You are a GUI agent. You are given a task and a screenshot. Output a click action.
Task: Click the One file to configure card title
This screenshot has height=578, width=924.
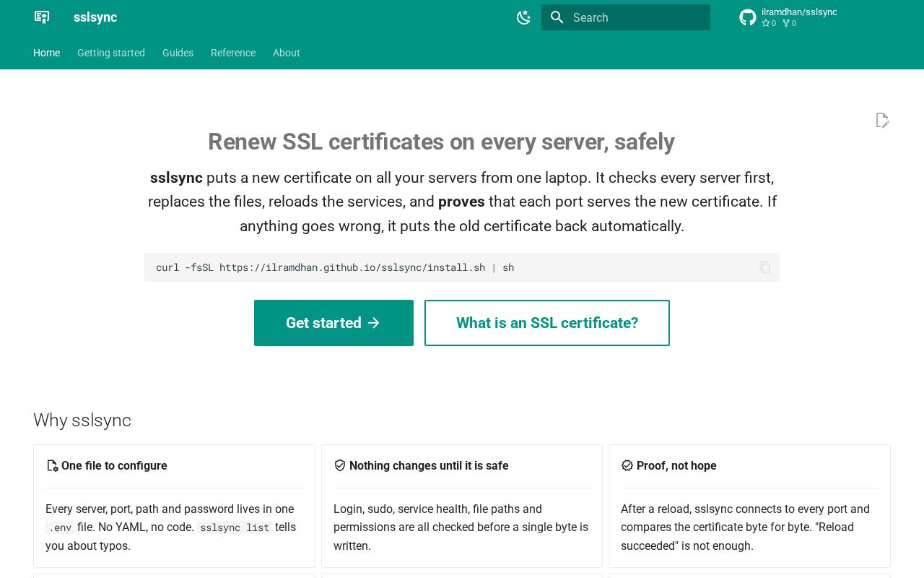coord(114,466)
